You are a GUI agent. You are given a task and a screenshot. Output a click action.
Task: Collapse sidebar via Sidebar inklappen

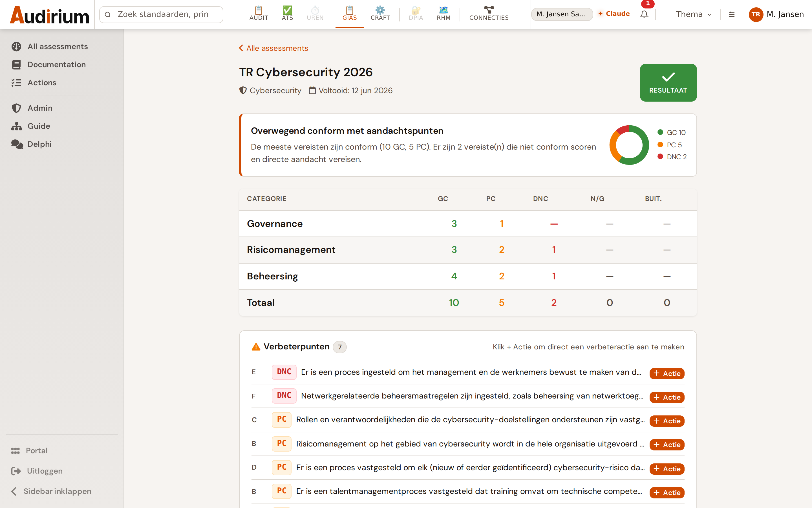point(51,491)
